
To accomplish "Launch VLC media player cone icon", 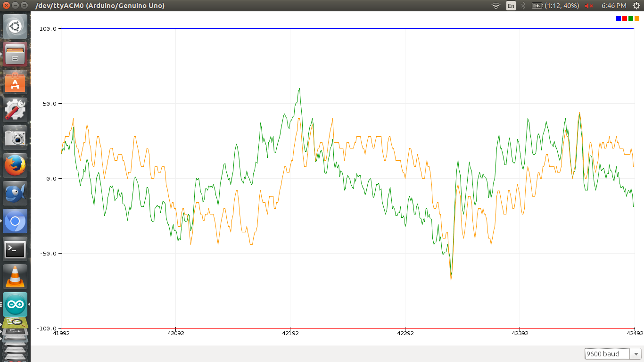I will tap(15, 277).
